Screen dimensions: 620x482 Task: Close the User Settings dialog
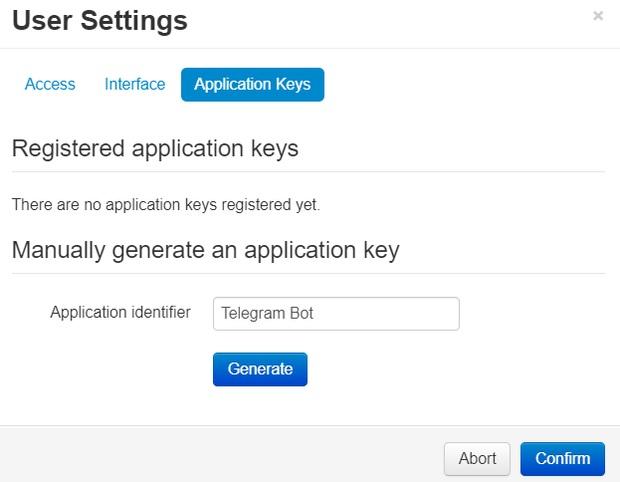(598, 16)
